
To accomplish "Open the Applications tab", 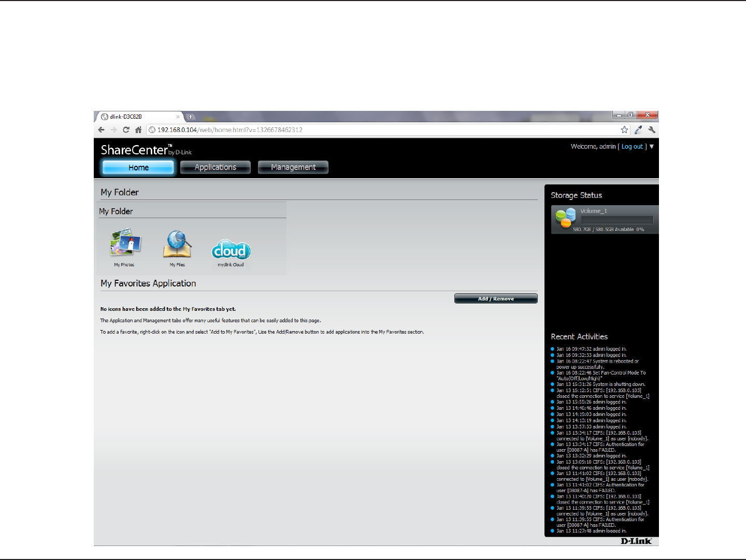I will [x=216, y=167].
